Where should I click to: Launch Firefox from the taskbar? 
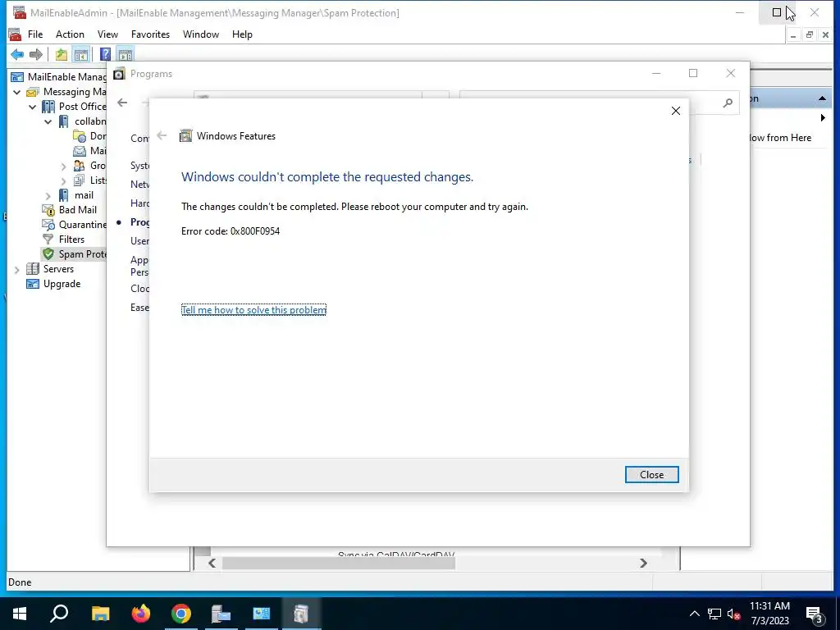[x=141, y=614]
